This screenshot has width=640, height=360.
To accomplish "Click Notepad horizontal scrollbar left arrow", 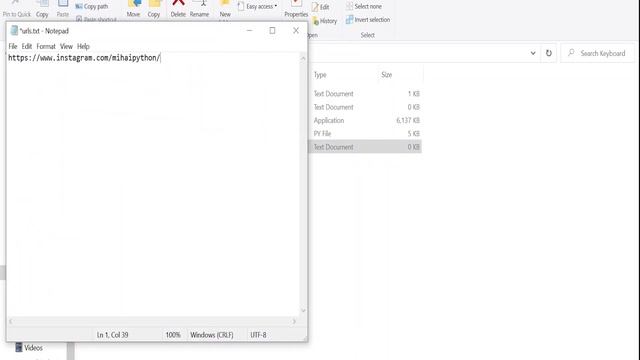I will click(x=11, y=322).
